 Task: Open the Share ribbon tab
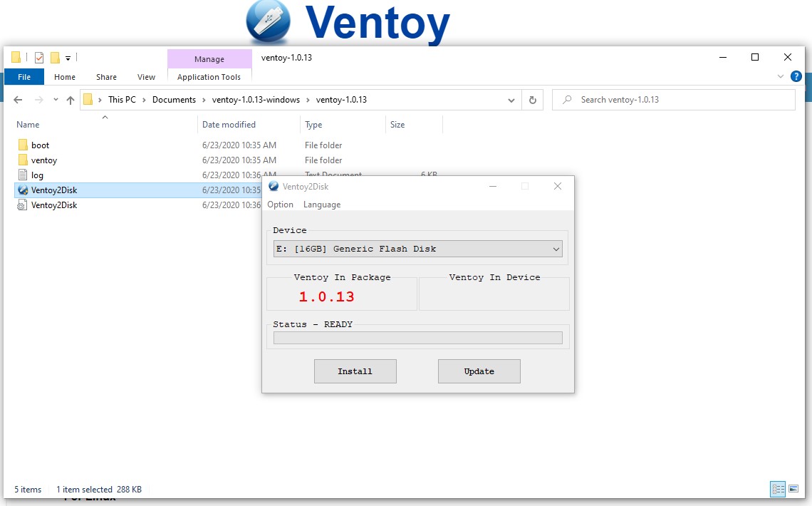[106, 77]
